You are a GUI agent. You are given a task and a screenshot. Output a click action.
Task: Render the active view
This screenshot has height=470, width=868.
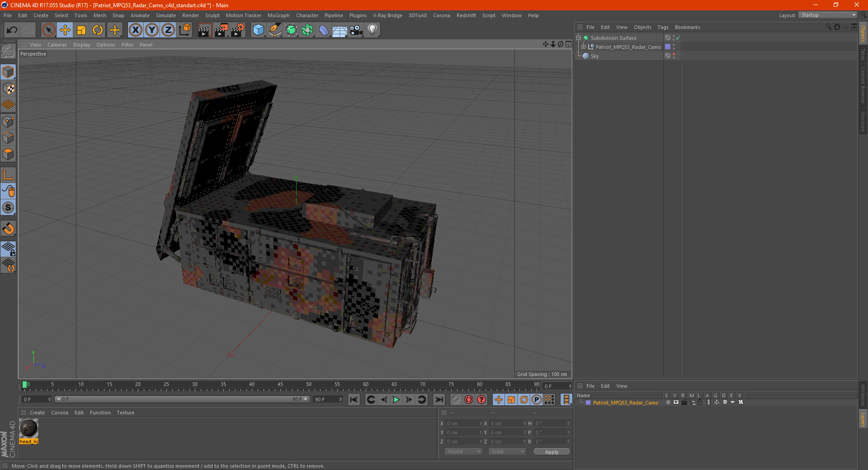[204, 30]
